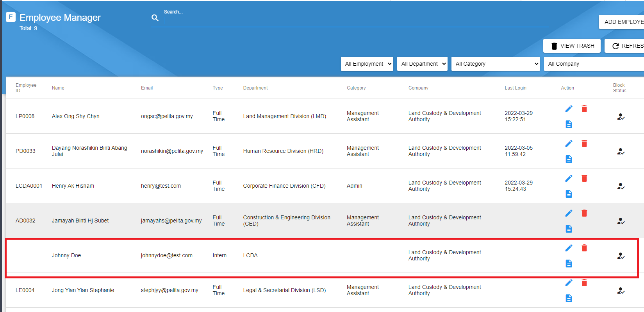Delete employee Jamayah Binti Hj Subet
The height and width of the screenshot is (312, 644).
[x=584, y=213]
